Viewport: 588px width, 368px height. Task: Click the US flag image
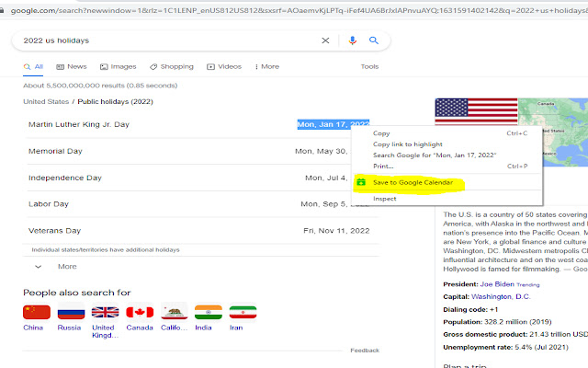click(476, 111)
